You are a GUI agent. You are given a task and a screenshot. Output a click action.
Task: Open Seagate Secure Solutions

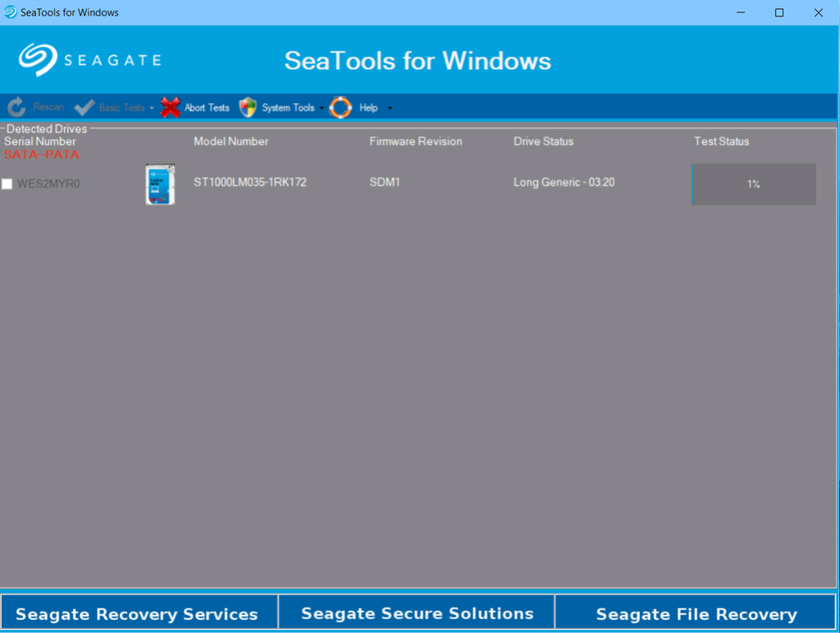coord(417,611)
